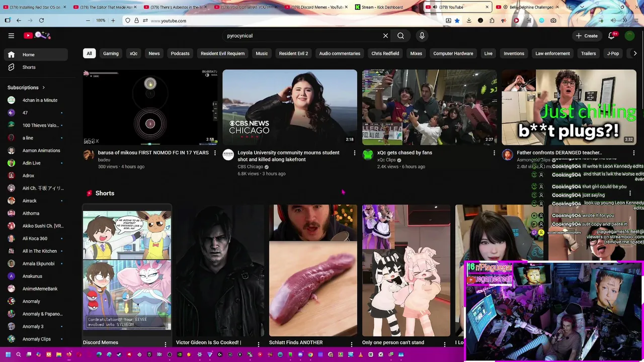Zoom in with plus button

pyautogui.click(x=113, y=21)
